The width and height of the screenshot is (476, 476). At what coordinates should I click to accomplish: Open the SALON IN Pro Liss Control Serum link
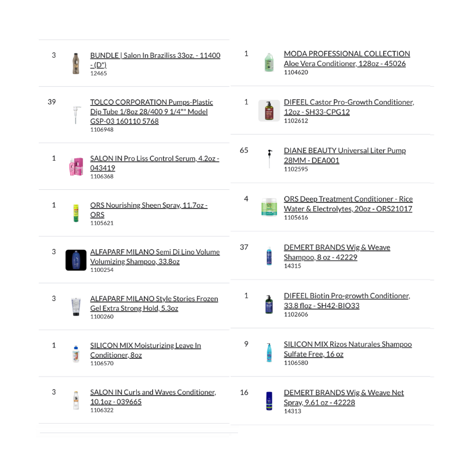[154, 163]
